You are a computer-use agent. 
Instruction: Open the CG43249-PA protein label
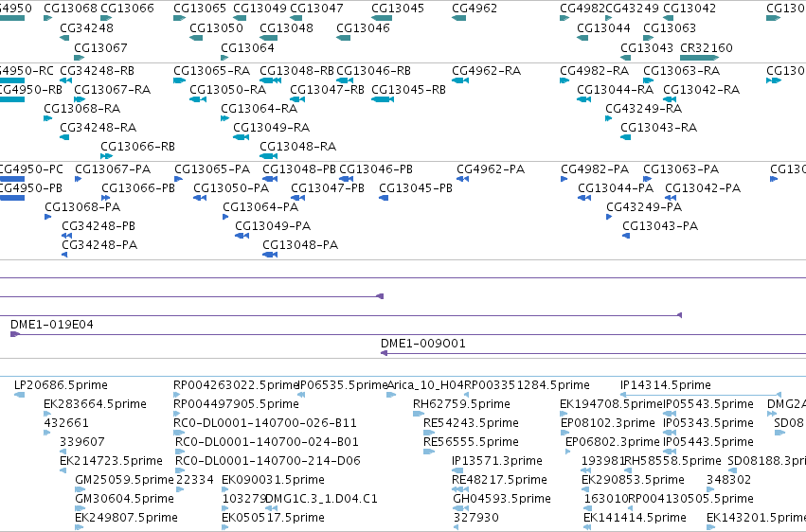coord(644,207)
